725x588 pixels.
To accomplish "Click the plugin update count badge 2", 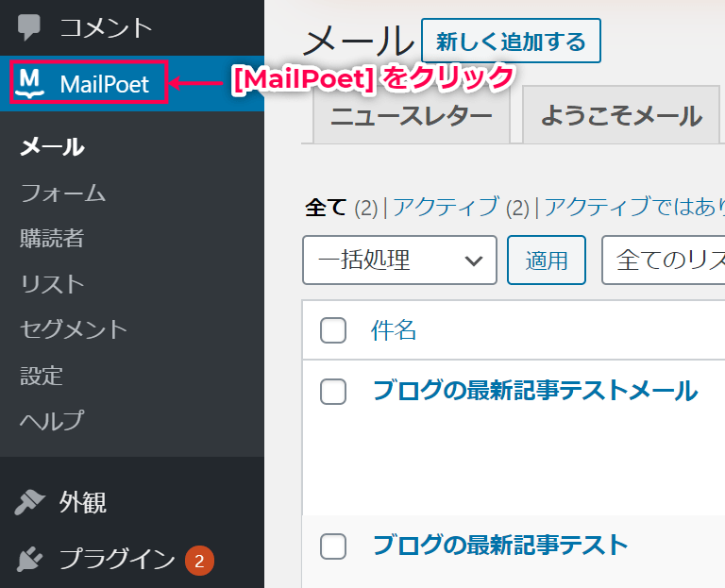I will click(x=199, y=561).
